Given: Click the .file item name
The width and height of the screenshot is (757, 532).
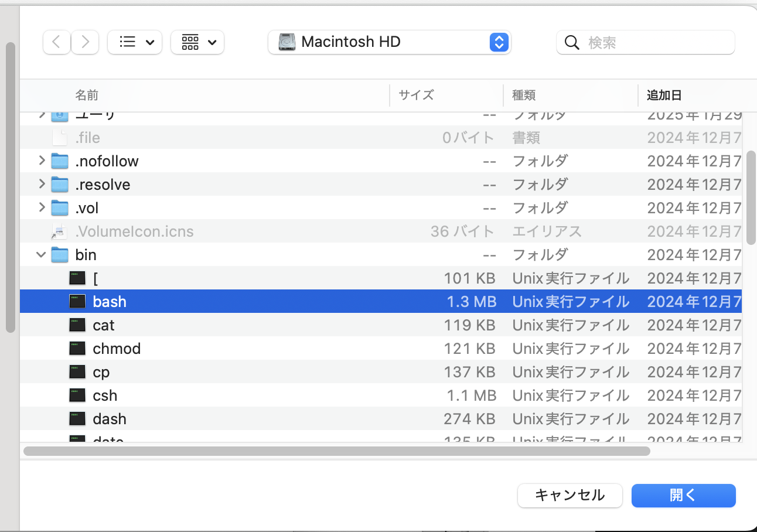Looking at the screenshot, I should pyautogui.click(x=87, y=138).
